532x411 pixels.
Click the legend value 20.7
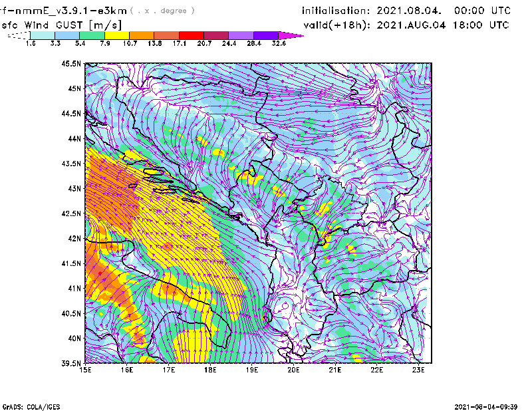tap(204, 43)
